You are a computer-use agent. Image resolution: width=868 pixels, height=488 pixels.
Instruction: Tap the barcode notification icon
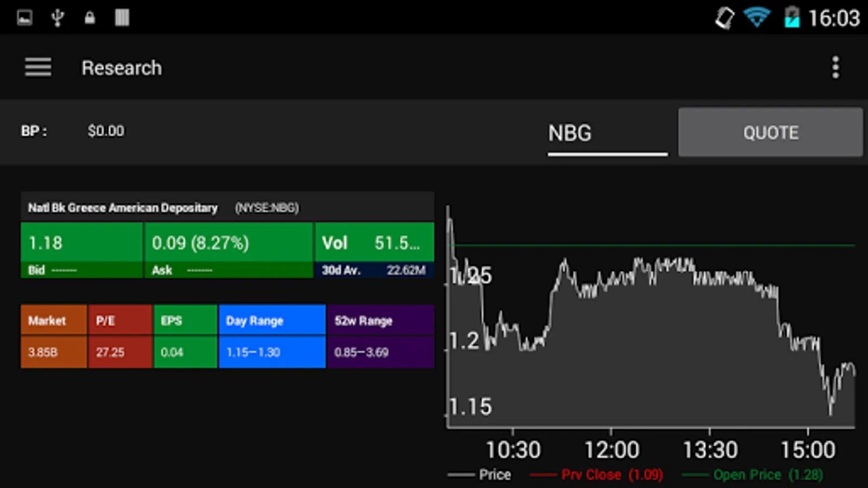click(122, 18)
